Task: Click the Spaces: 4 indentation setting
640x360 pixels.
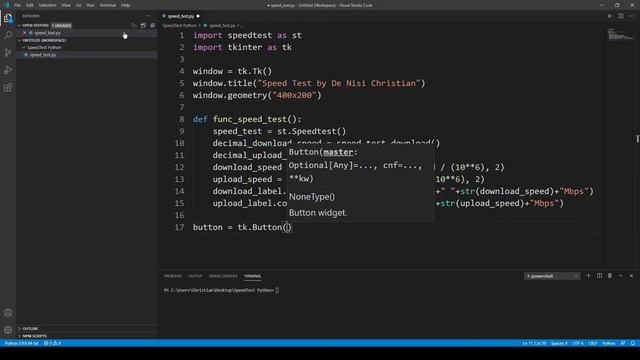Action: click(559, 343)
